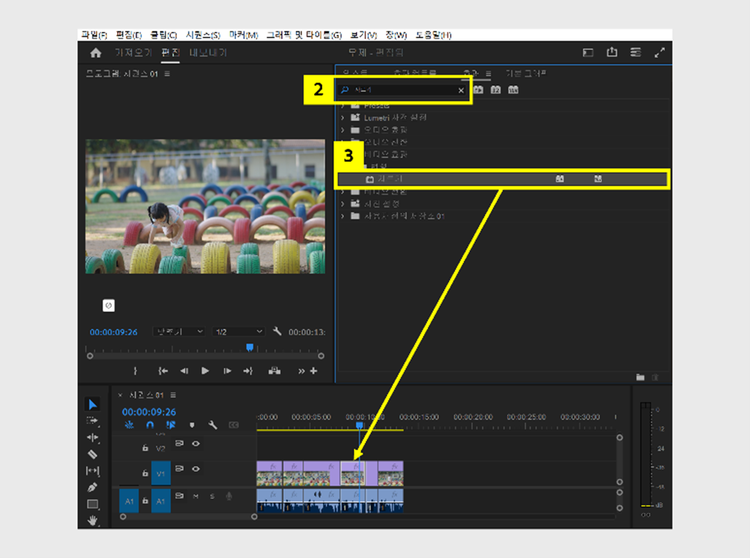Viewport: 750px width, 558px height.
Task: Open the Button Editor plus icon
Action: point(313,371)
